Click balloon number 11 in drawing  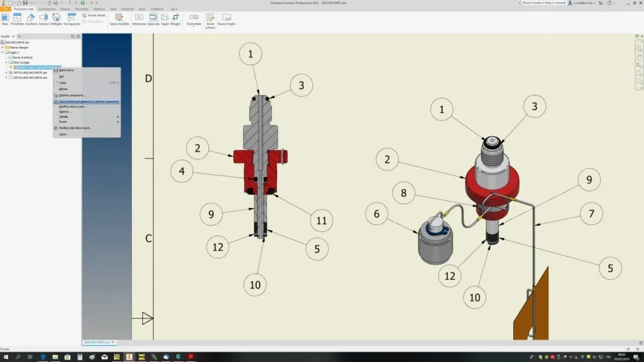tap(321, 221)
